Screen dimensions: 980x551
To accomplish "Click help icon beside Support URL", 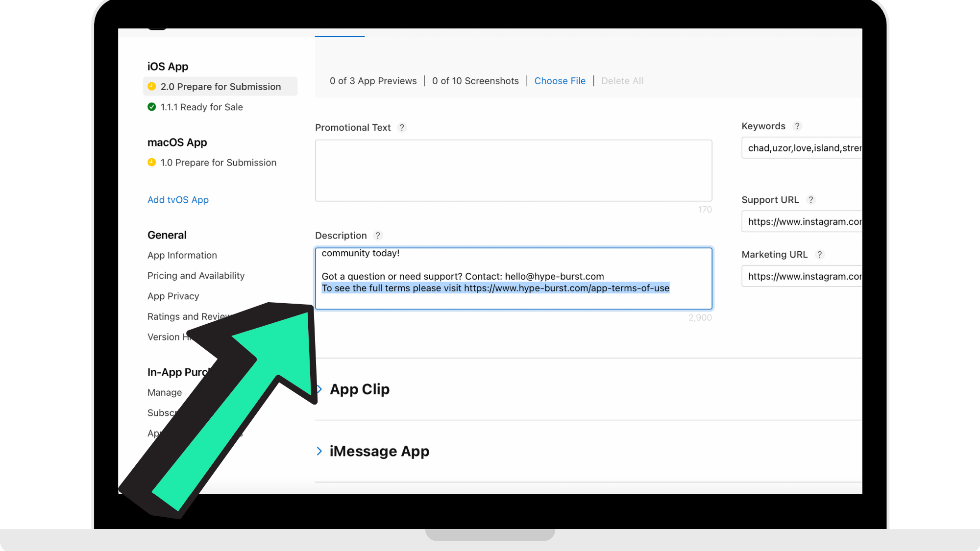I will pyautogui.click(x=811, y=200).
